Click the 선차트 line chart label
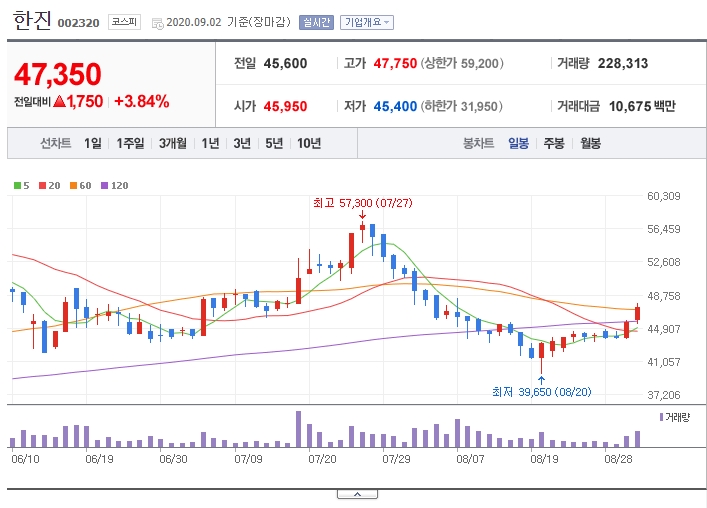707x508 pixels. [x=55, y=143]
